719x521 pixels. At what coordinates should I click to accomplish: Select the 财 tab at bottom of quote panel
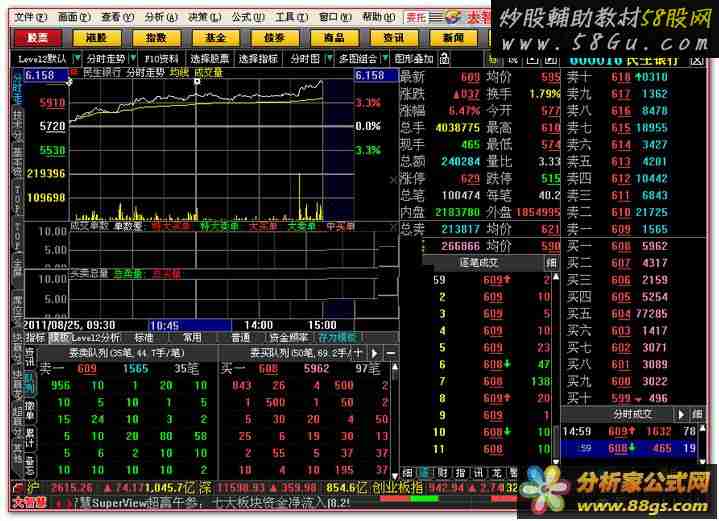tap(443, 473)
